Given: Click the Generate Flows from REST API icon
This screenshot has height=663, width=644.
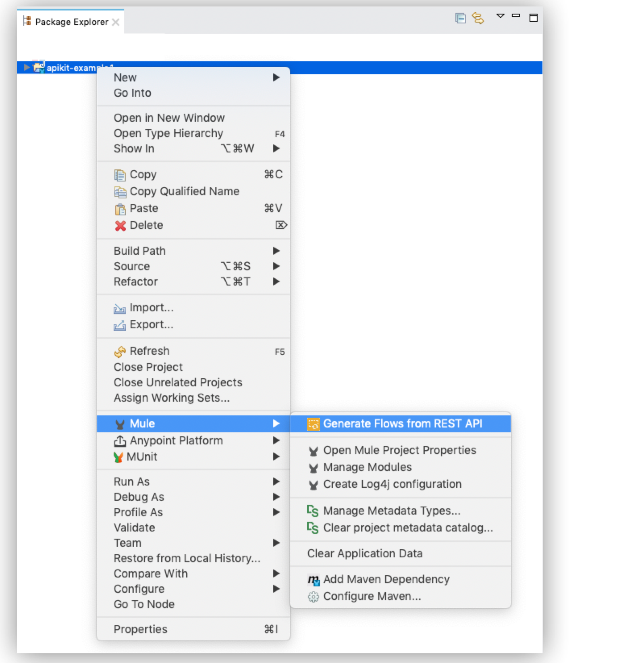Looking at the screenshot, I should pyautogui.click(x=313, y=424).
